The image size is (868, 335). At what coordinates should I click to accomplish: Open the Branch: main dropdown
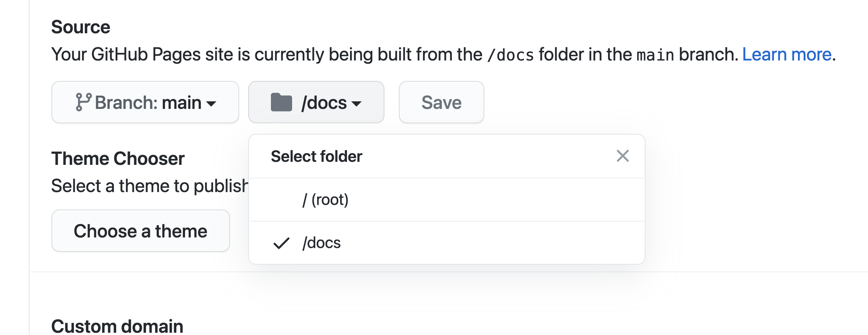click(145, 102)
